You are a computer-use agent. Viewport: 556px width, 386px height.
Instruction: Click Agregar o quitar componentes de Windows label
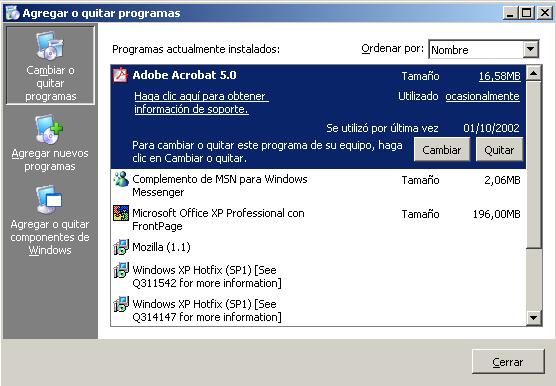coord(50,237)
